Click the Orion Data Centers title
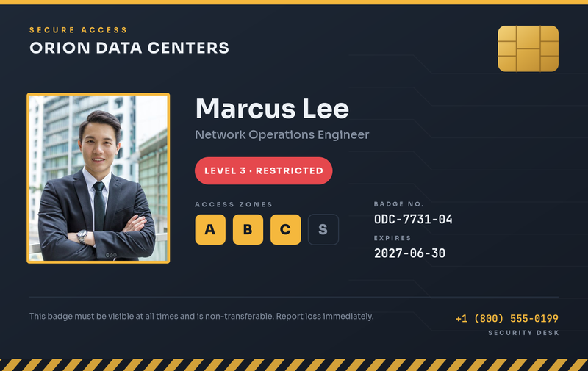Viewport: 588px width, 371px height. (x=129, y=48)
